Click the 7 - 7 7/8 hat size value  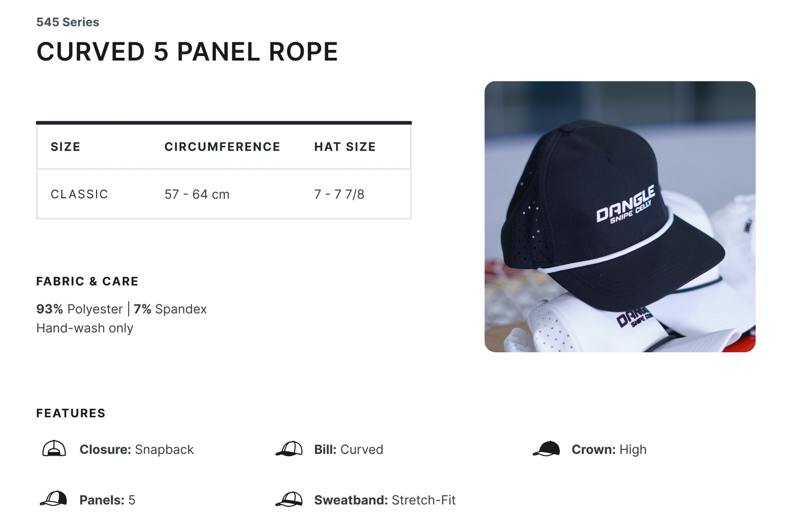tap(339, 194)
